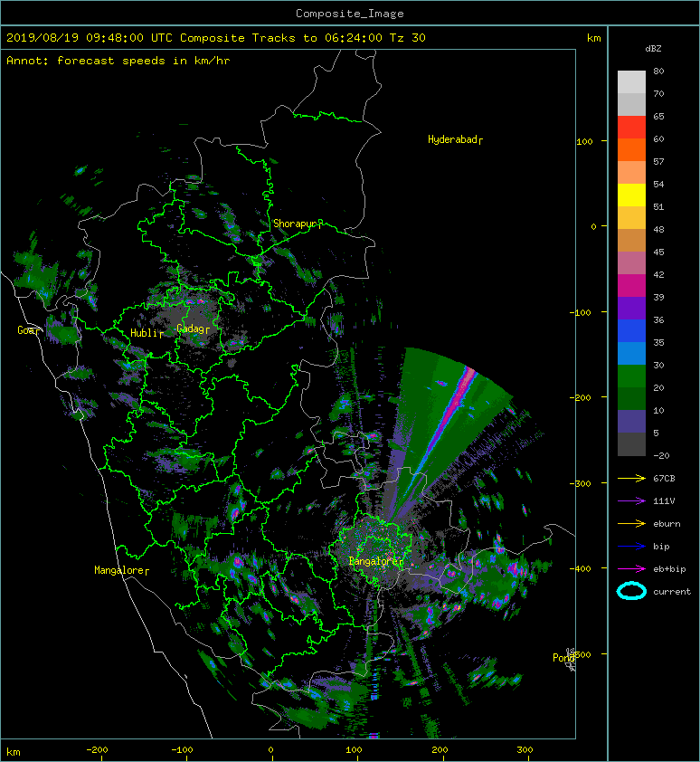The width and height of the screenshot is (700, 762).
Task: Click the 300 tick on horizontal axis
Action: point(525,750)
